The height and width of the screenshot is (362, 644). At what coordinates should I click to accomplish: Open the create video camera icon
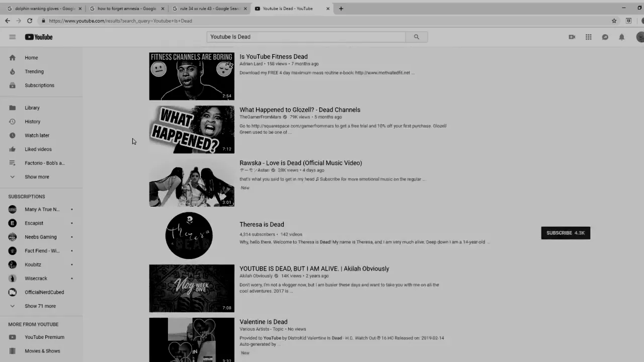[x=572, y=37]
